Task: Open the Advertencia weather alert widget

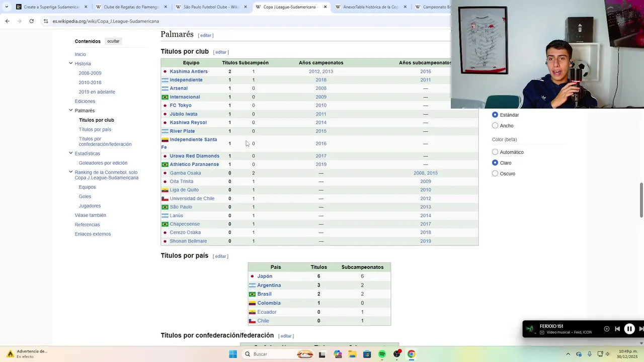Action: pos(28,354)
